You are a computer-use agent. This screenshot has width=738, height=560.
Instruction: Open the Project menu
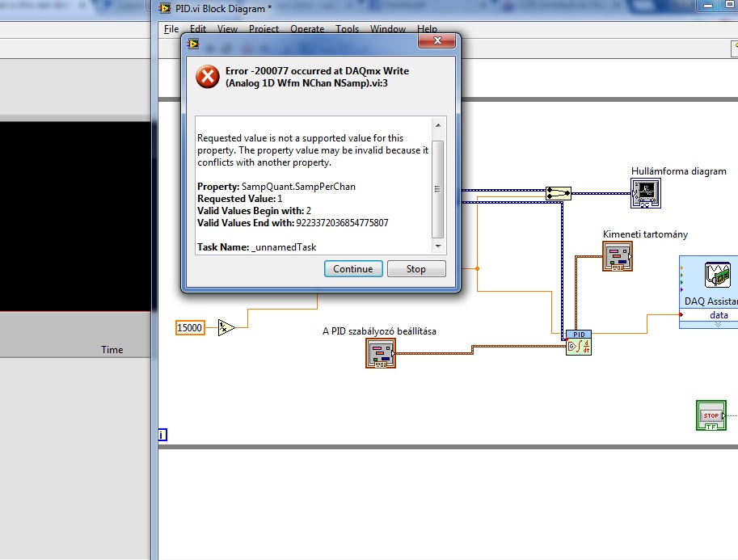click(x=264, y=29)
